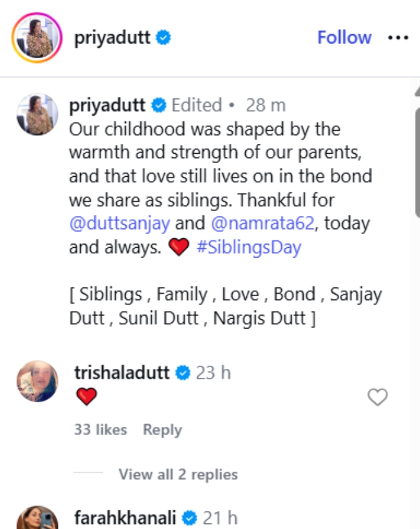Open farahkhanali's profile picture
The height and width of the screenshot is (529, 420).
coord(38,518)
